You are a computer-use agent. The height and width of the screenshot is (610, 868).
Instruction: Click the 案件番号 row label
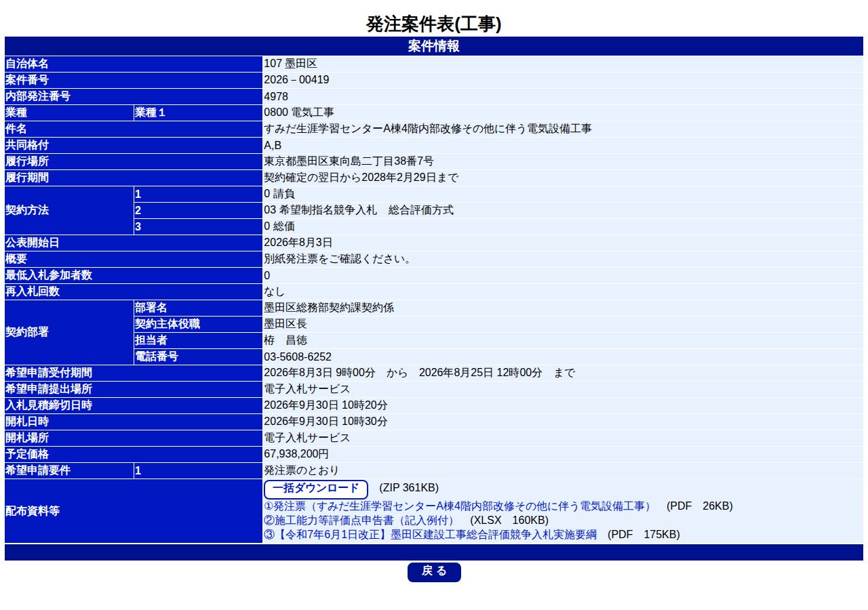(134, 80)
